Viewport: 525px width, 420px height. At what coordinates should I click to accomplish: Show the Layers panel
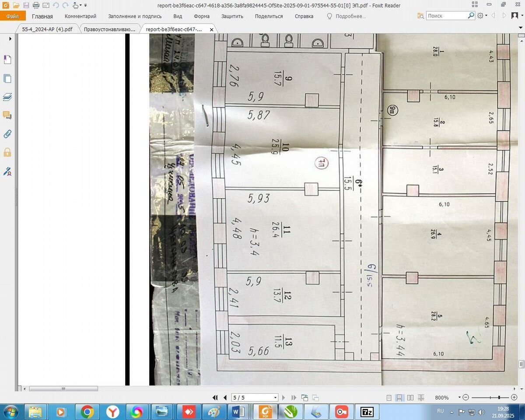point(7,97)
